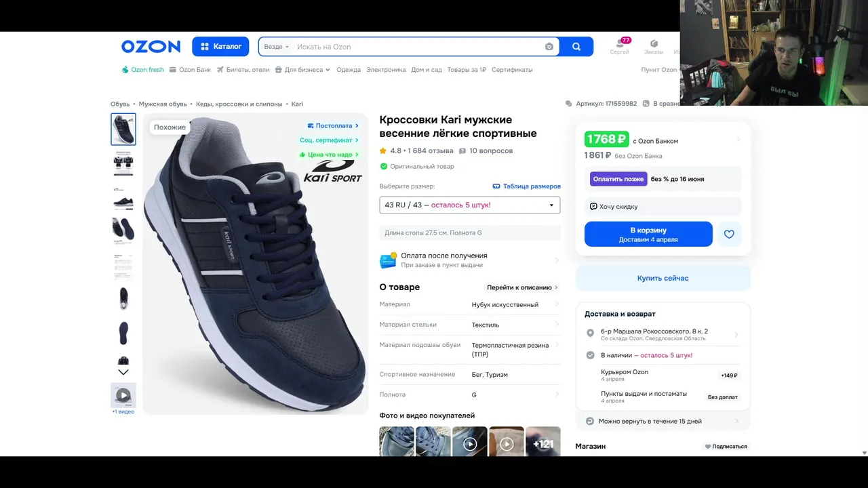Open the Каталог menu button
868x488 pixels.
pyautogui.click(x=220, y=47)
